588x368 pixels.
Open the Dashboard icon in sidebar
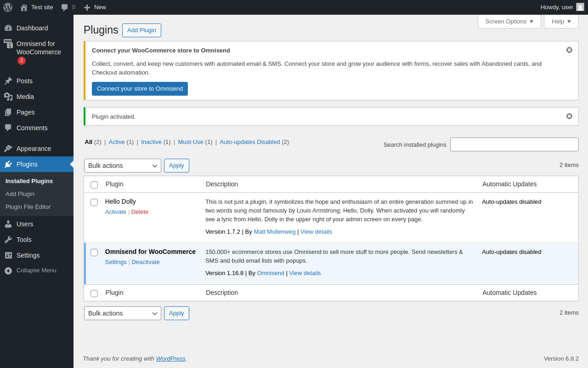coord(8,28)
